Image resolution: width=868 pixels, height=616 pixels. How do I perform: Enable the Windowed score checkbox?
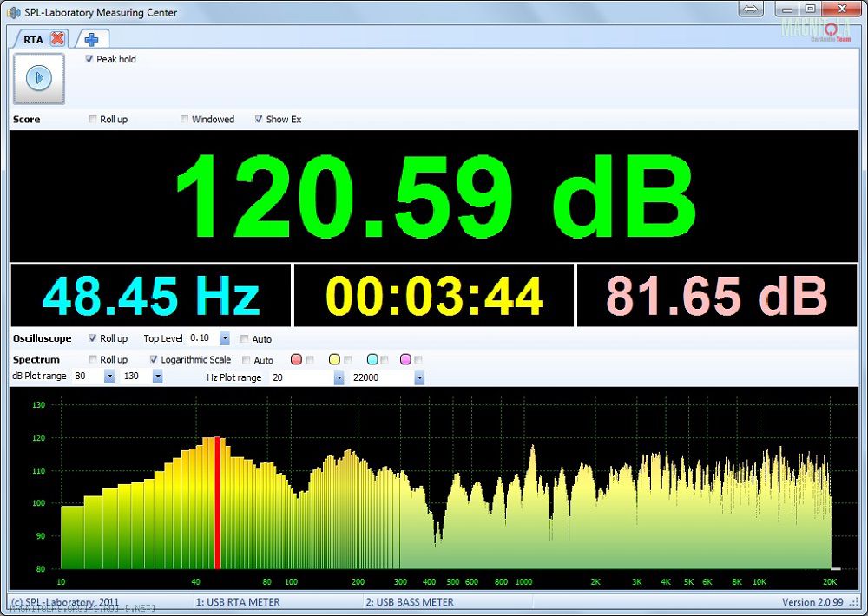pos(185,119)
